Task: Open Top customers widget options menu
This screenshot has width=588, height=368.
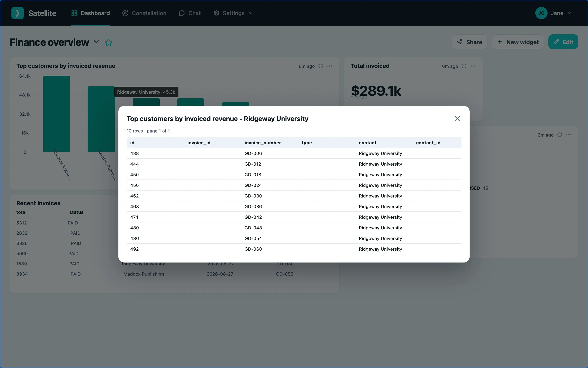Action: coord(330,66)
